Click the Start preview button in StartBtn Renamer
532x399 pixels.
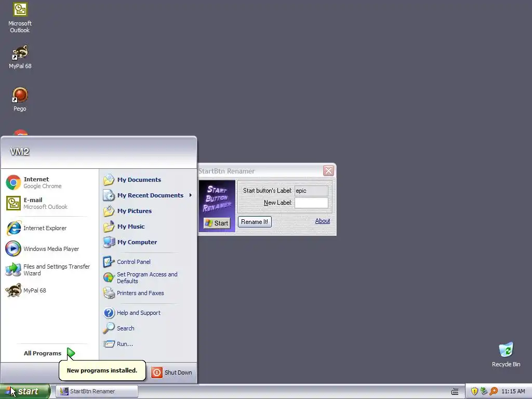point(217,223)
